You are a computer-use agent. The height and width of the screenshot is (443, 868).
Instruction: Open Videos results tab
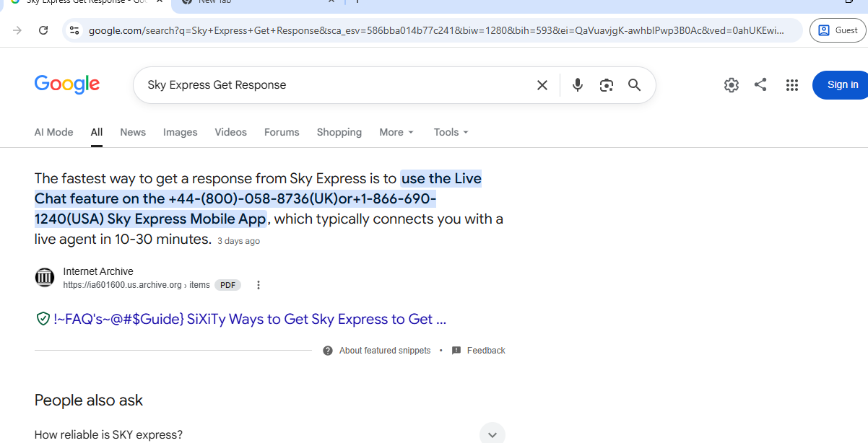[x=231, y=132]
